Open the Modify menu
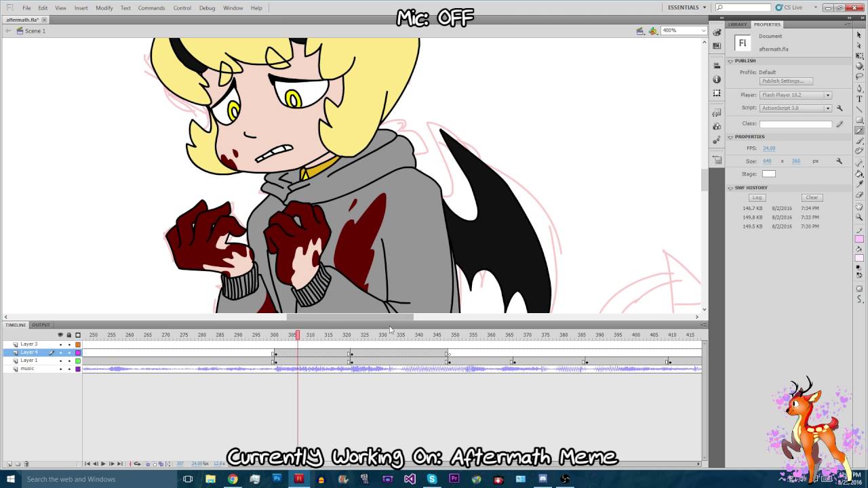This screenshot has height=488, width=868. pos(104,8)
